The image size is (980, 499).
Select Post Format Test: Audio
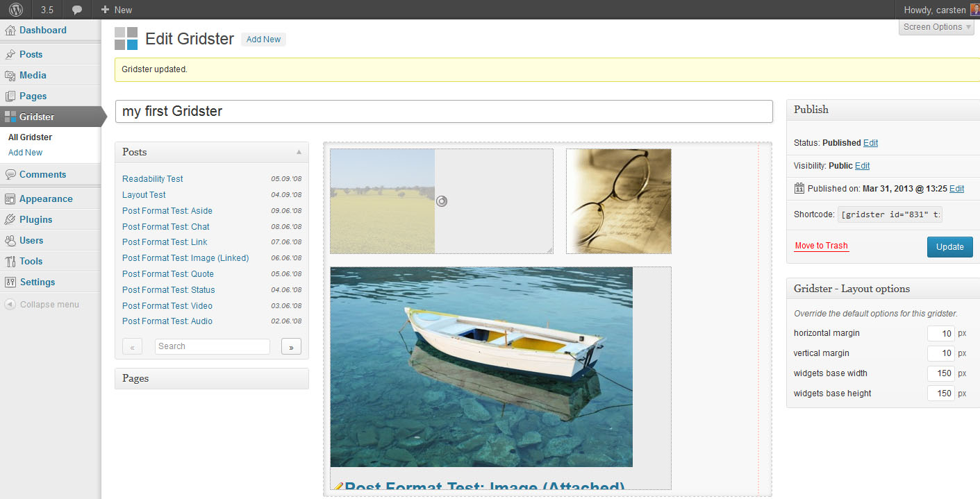coord(167,321)
